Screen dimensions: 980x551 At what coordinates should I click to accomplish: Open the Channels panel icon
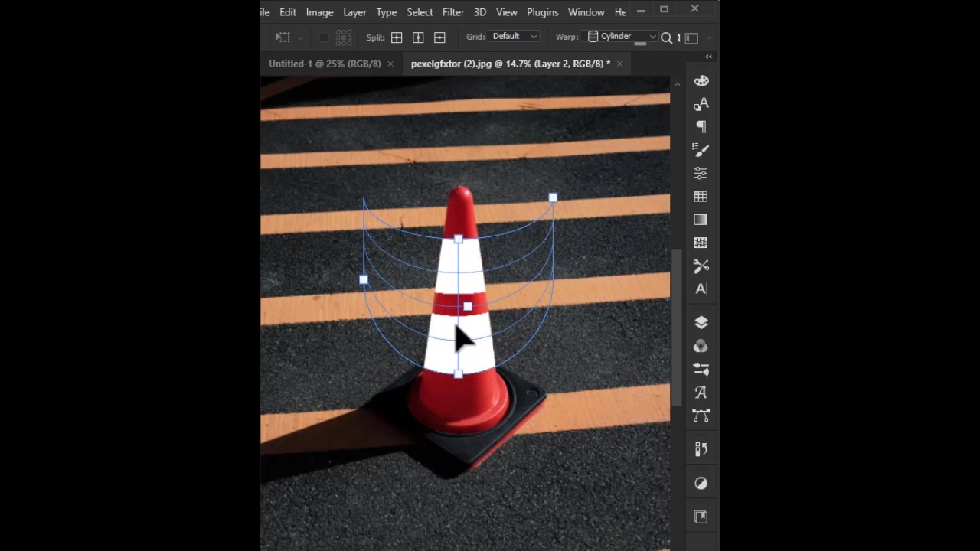(x=701, y=346)
